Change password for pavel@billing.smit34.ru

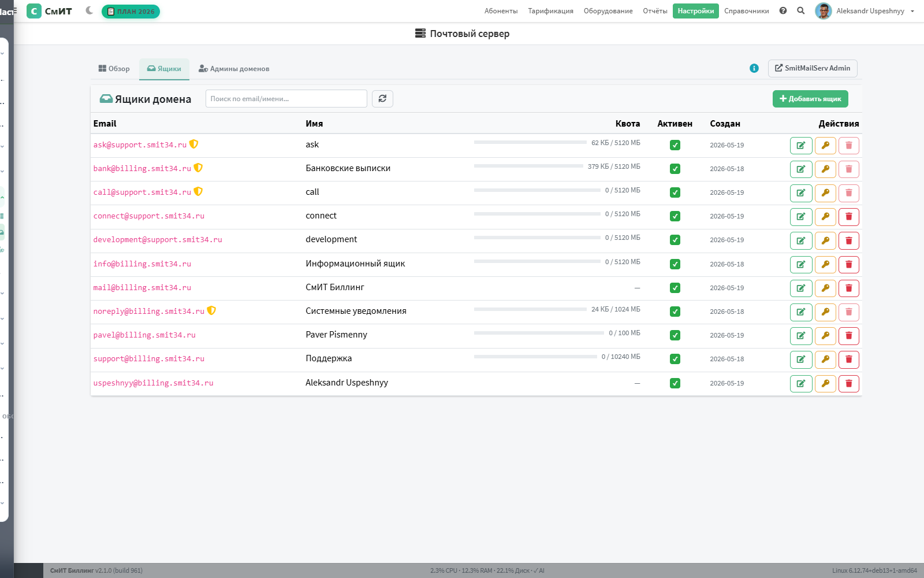(x=825, y=336)
